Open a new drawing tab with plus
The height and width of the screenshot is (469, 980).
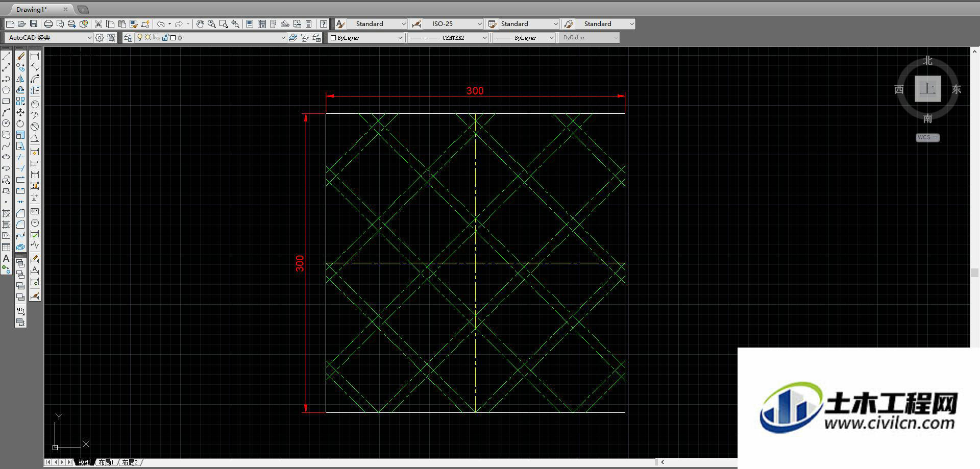83,9
